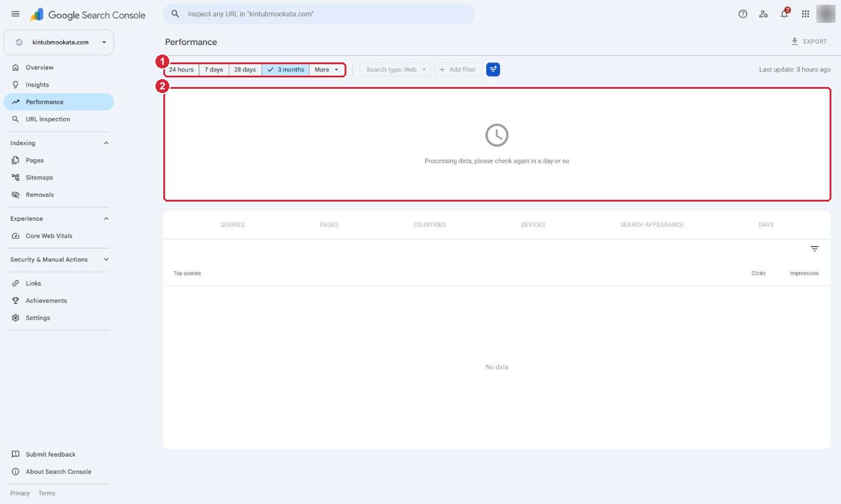Open the Achievements page
Image resolution: width=841 pixels, height=504 pixels.
pos(59,301)
